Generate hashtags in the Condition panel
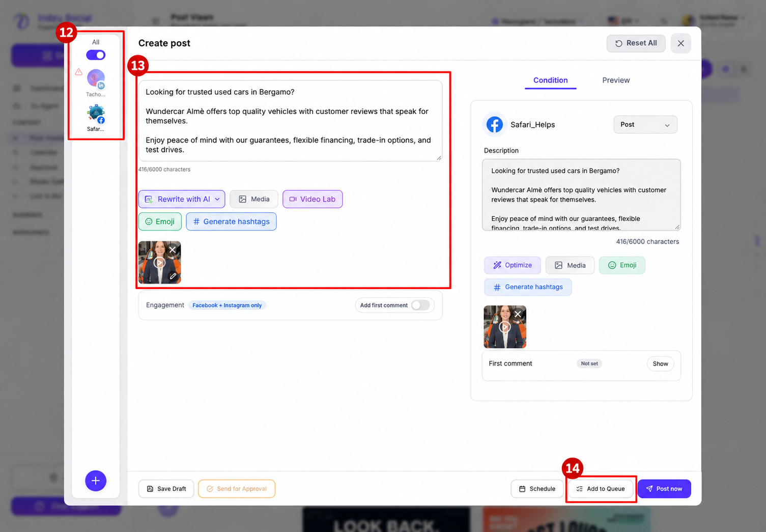The height and width of the screenshot is (532, 766). click(528, 287)
